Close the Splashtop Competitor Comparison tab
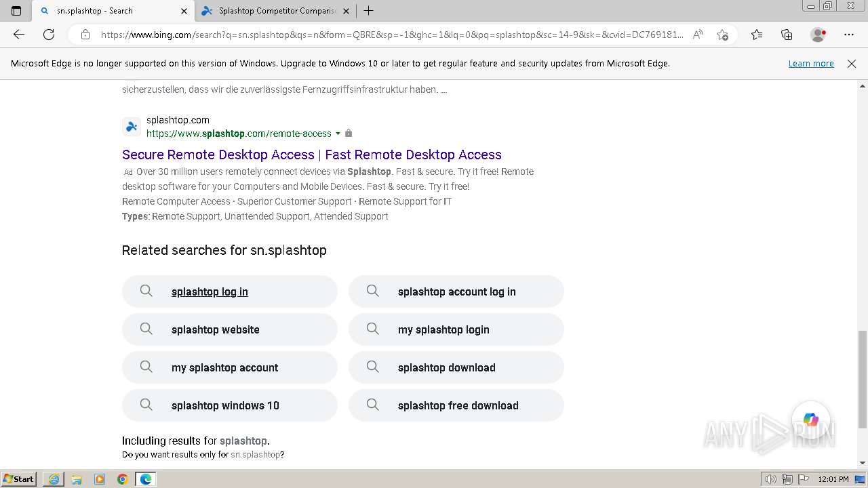The width and height of the screenshot is (868, 488). 347,11
